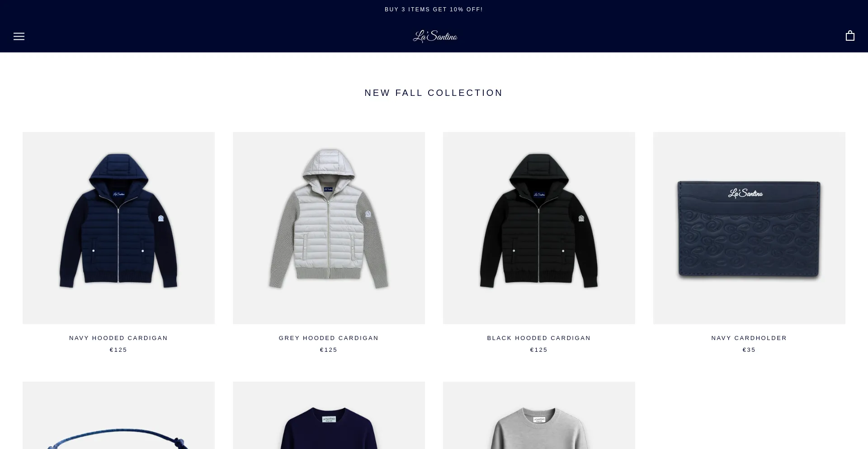The height and width of the screenshot is (449, 868).
Task: Click the La'Santino logo in header
Action: coord(435,36)
